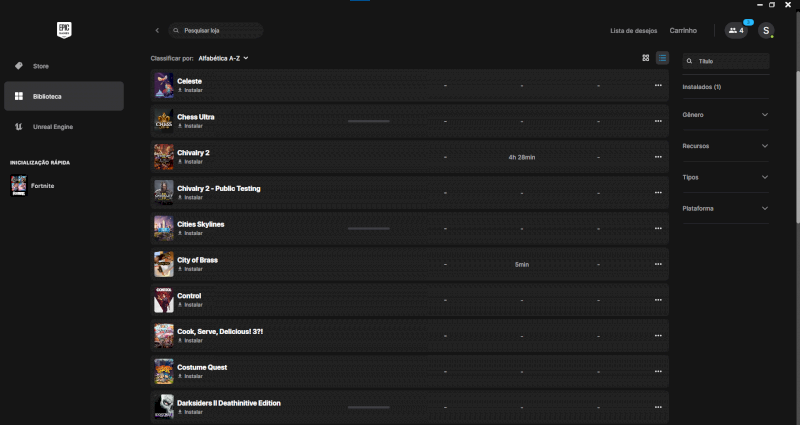The image size is (800, 425).
Task: Open the Alfabética A-Z sort dropdown
Action: tap(223, 58)
